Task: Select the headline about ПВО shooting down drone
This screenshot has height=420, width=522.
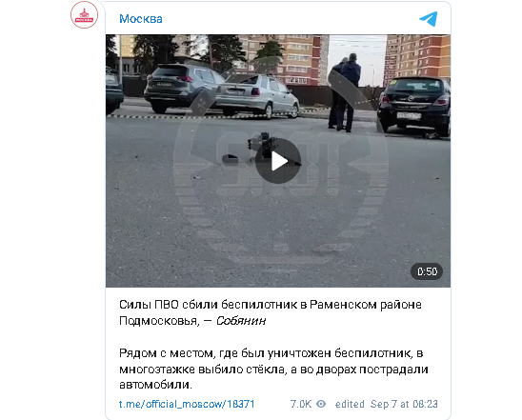Action: click(271, 312)
